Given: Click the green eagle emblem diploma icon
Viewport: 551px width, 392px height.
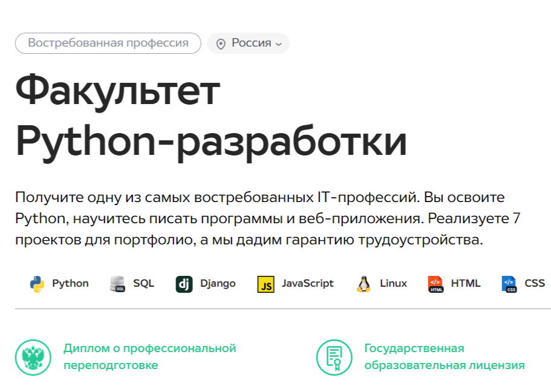Looking at the screenshot, I should coord(33,357).
